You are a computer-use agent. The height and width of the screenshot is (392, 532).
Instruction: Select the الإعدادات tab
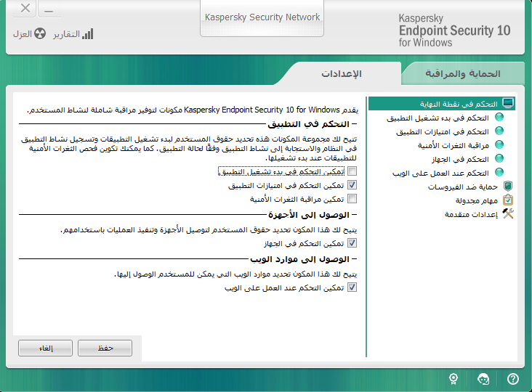[342, 73]
